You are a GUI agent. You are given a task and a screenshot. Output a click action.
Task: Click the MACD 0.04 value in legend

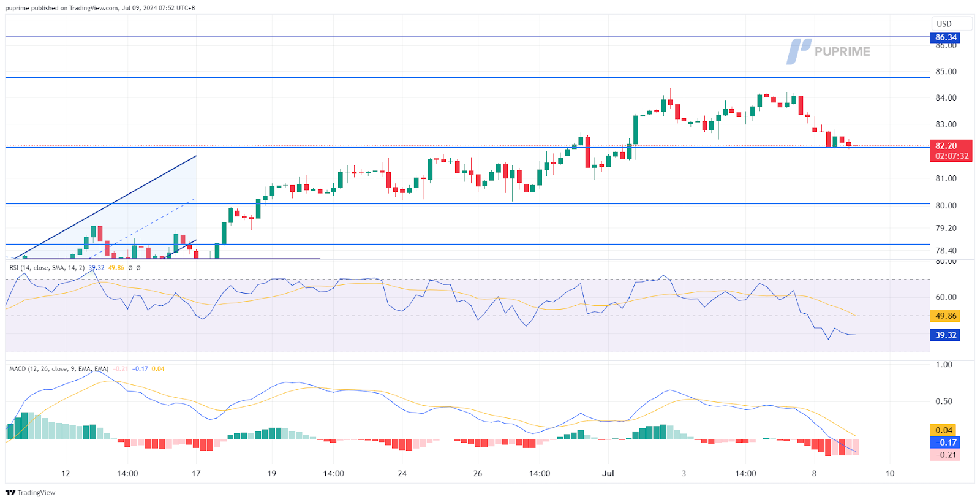pyautogui.click(x=158, y=369)
